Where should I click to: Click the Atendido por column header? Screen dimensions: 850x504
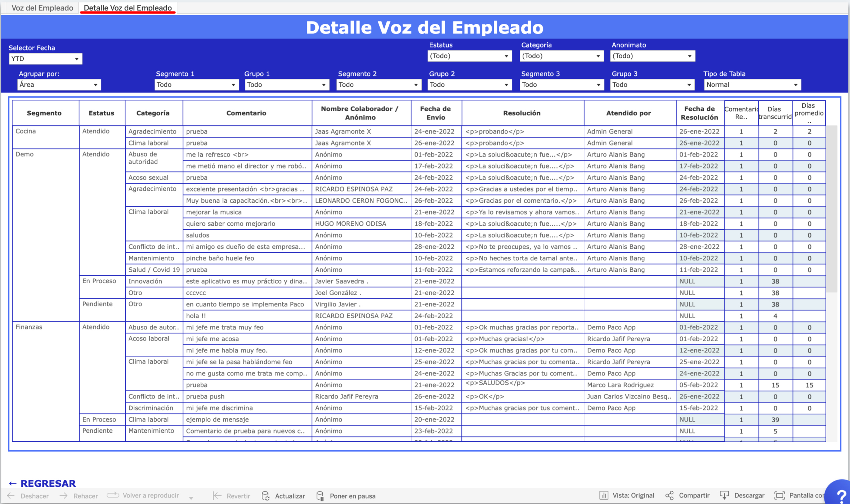click(630, 113)
